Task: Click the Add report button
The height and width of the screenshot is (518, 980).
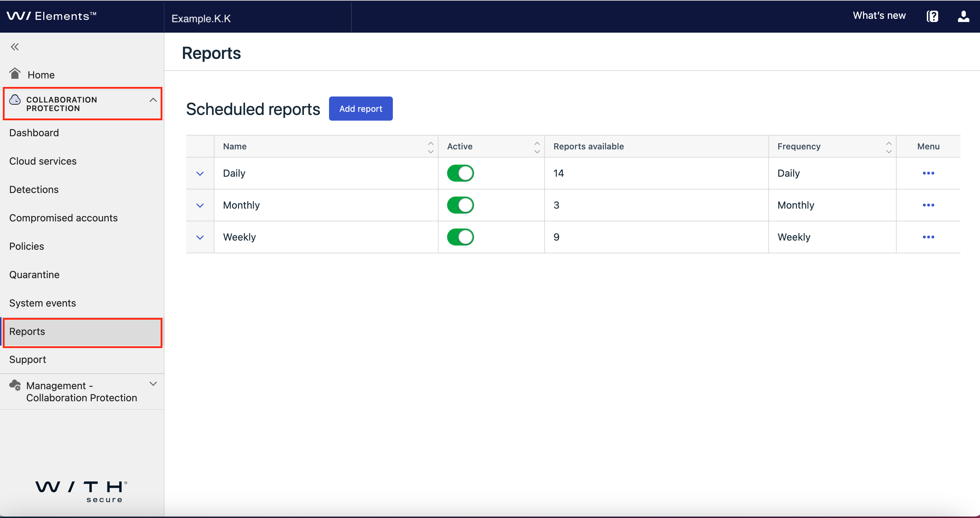Action: 360,109
